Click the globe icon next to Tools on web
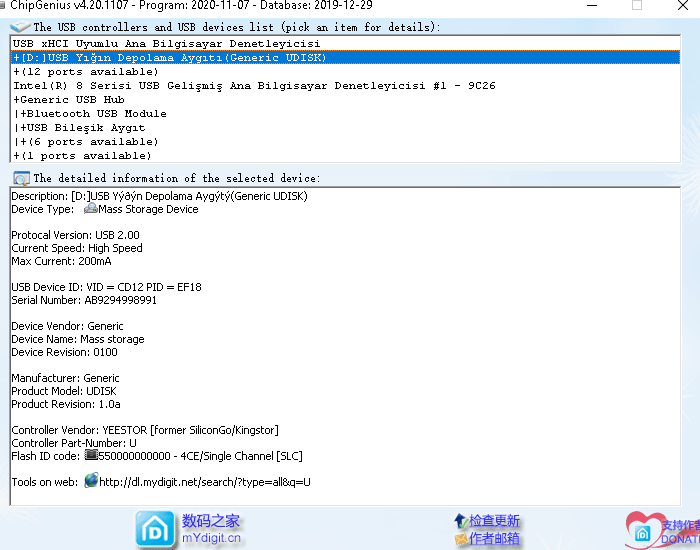Image resolution: width=700 pixels, height=550 pixels. [91, 481]
